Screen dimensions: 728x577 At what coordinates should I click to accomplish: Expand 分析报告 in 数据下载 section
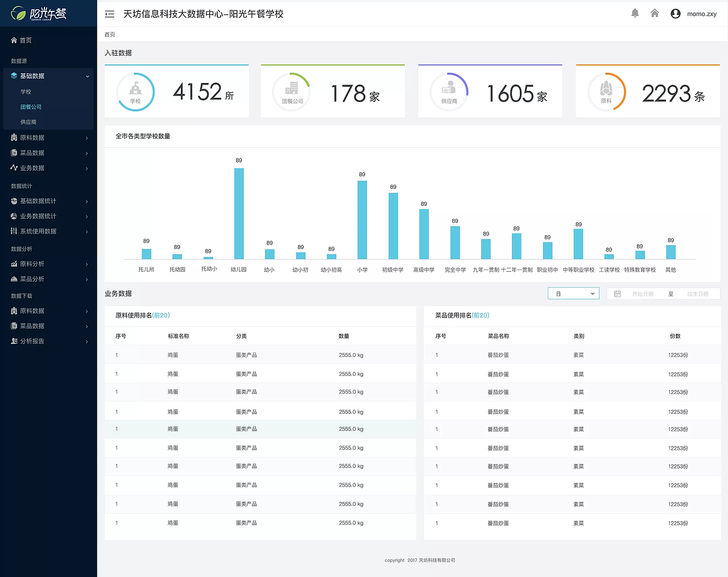pyautogui.click(x=49, y=341)
